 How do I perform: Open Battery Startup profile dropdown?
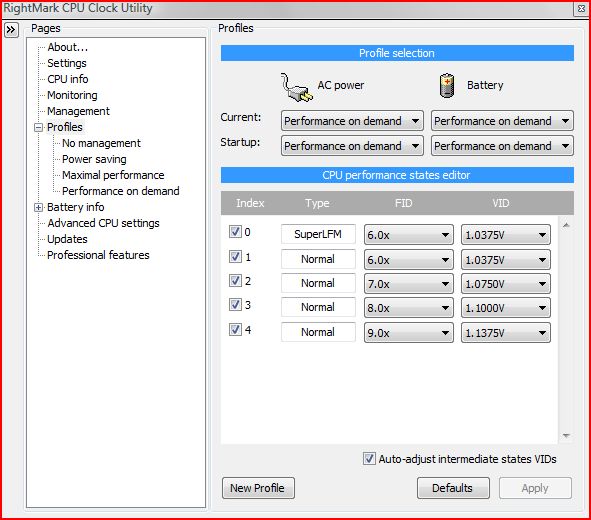(502, 146)
